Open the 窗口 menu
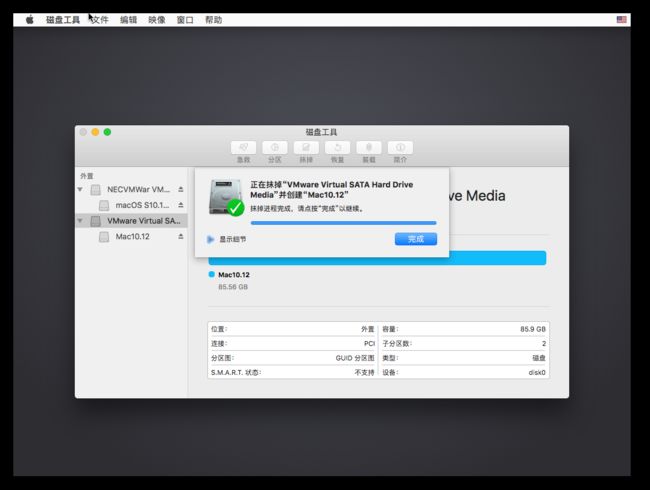Viewport: 650px width, 490px height. (185, 19)
